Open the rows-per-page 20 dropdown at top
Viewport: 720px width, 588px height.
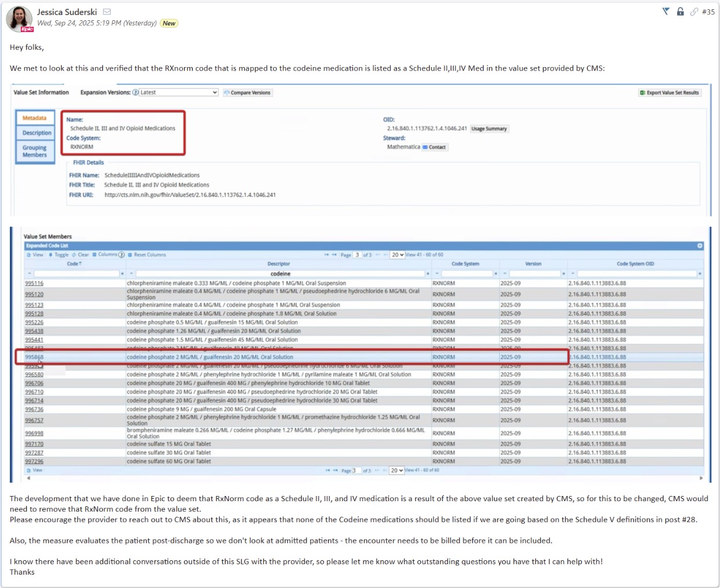pos(397,255)
